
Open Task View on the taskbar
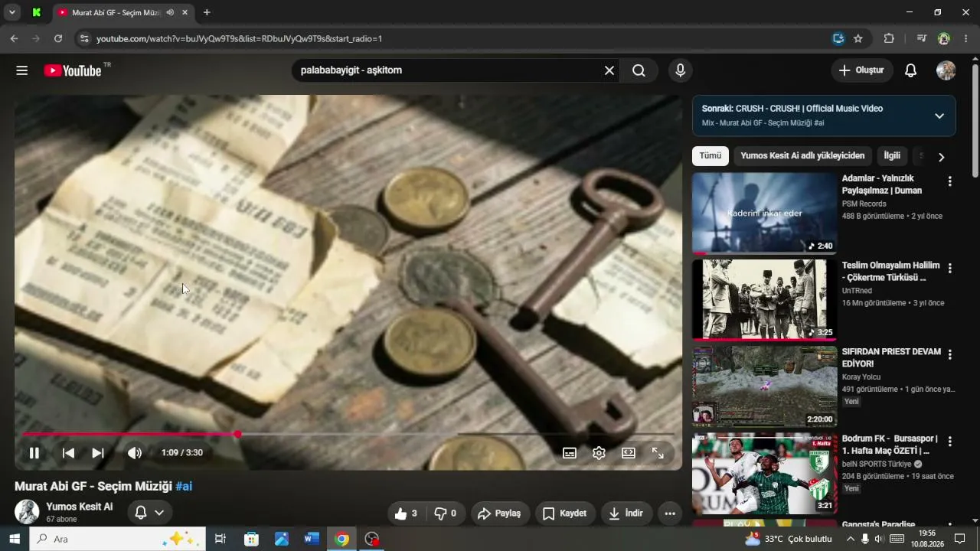click(220, 539)
